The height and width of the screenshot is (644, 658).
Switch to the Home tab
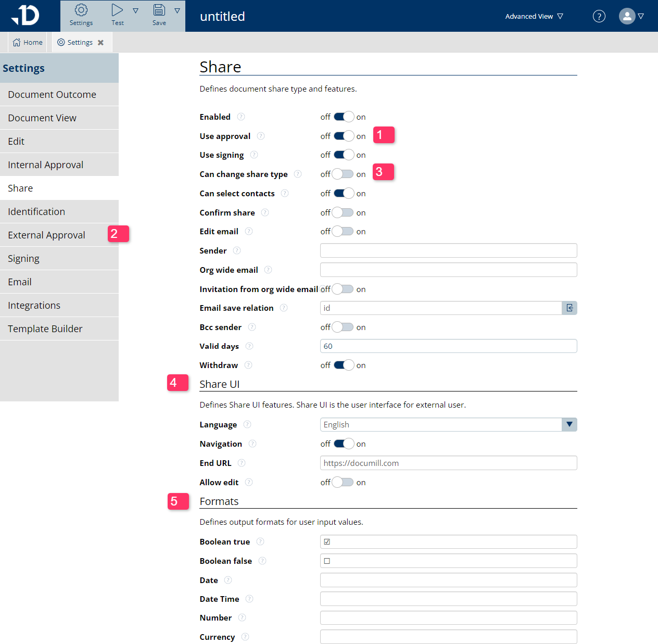28,43
